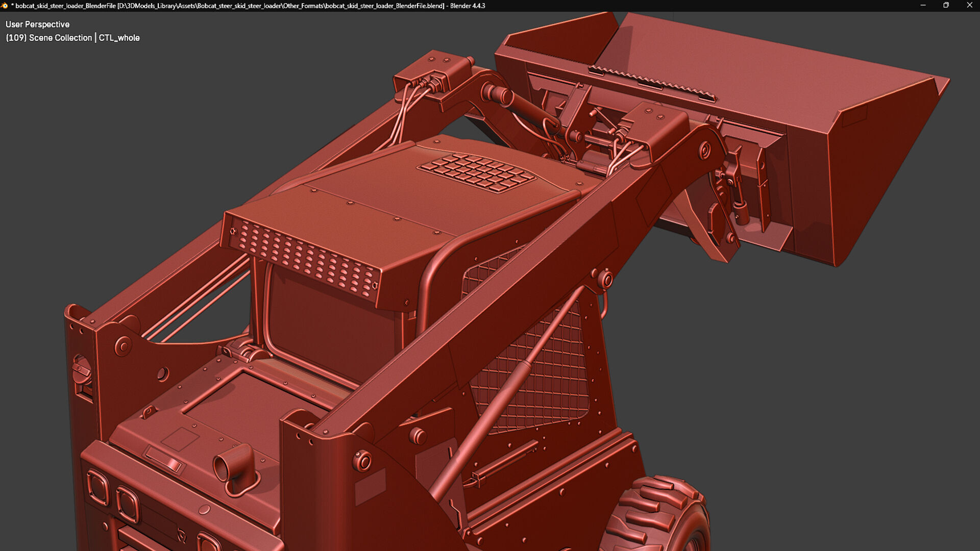This screenshot has width=980, height=551.
Task: Click the "(109) Scene Collection | CTL_whole" text
Action: click(72, 38)
